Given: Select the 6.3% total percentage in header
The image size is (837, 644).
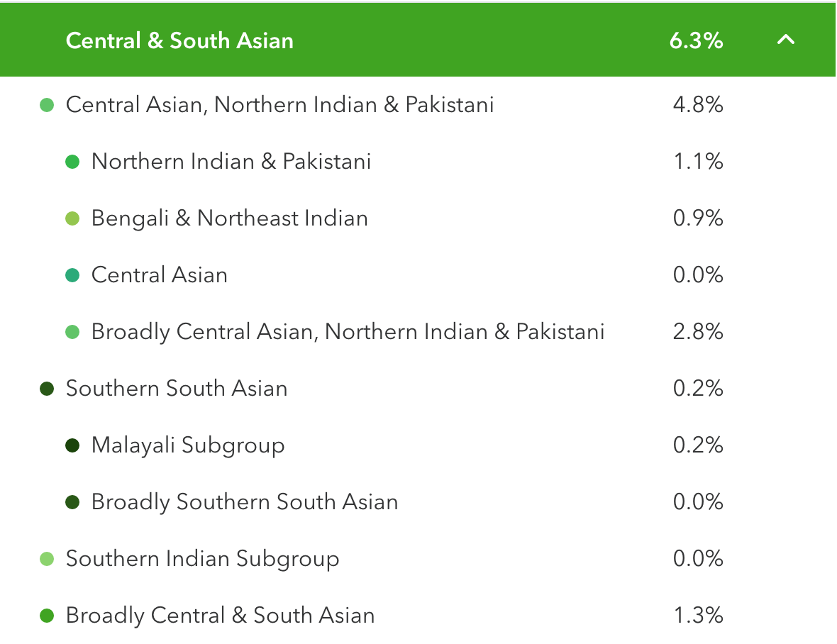Looking at the screenshot, I should click(696, 40).
